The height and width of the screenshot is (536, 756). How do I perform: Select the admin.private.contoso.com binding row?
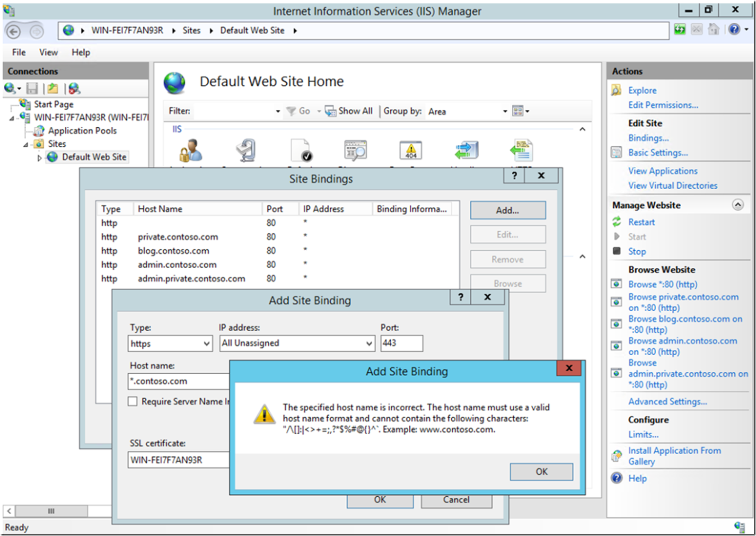click(x=277, y=279)
